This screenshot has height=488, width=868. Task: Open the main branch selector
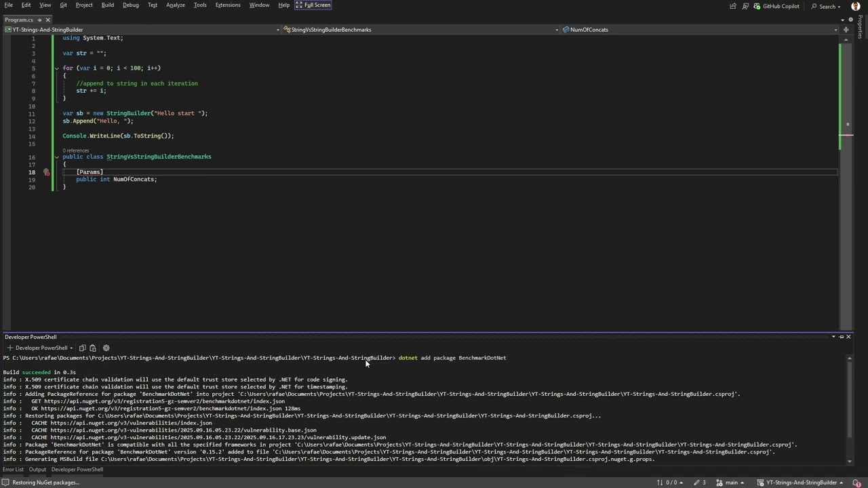point(731,483)
